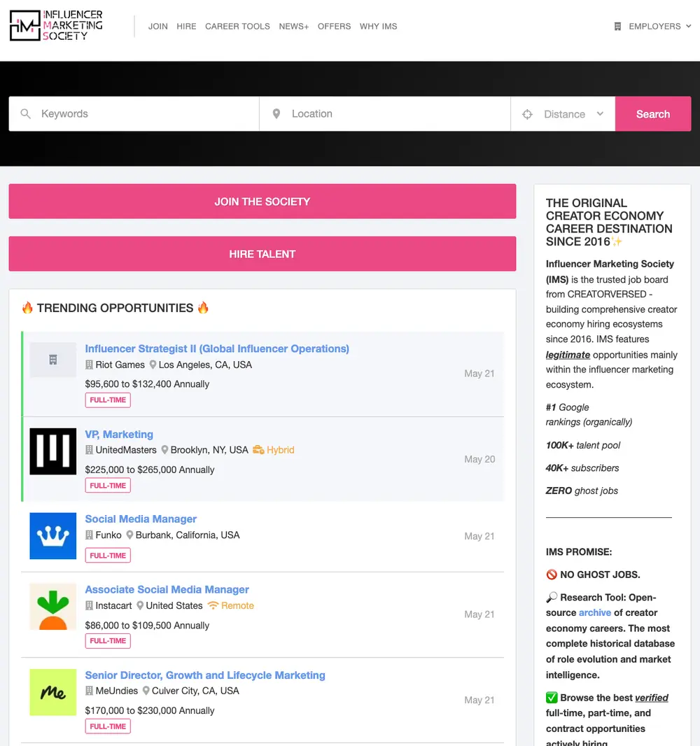700x746 pixels.
Task: Click the $86,000 to $109,500 Annually salary text
Action: click(147, 625)
